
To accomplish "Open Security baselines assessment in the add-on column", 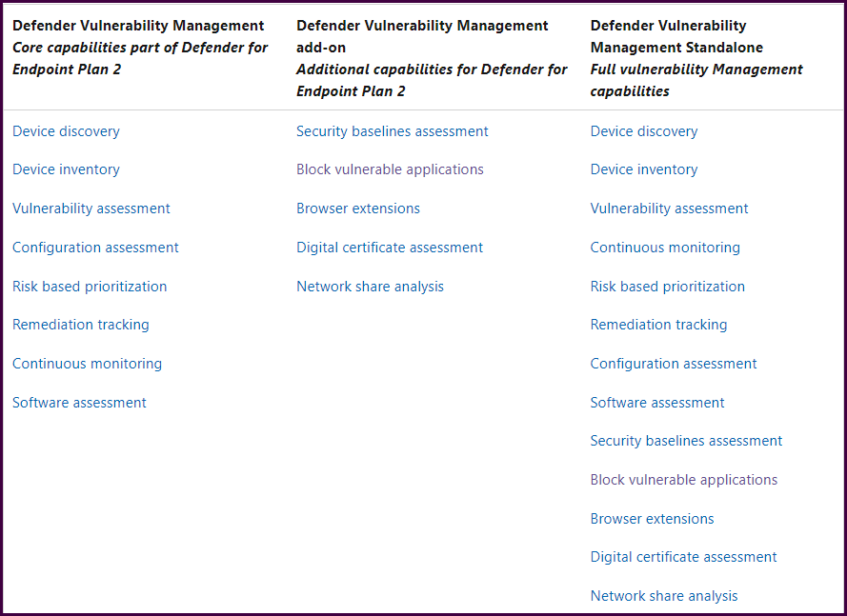I will click(392, 130).
